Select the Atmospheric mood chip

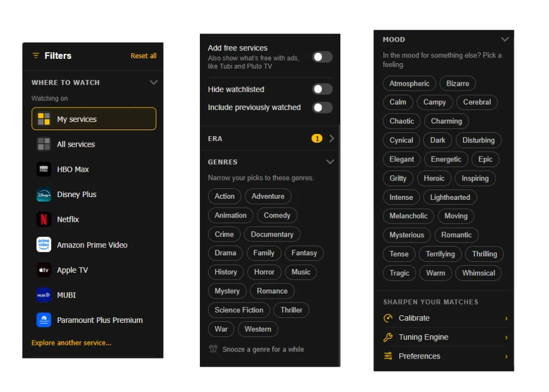410,83
